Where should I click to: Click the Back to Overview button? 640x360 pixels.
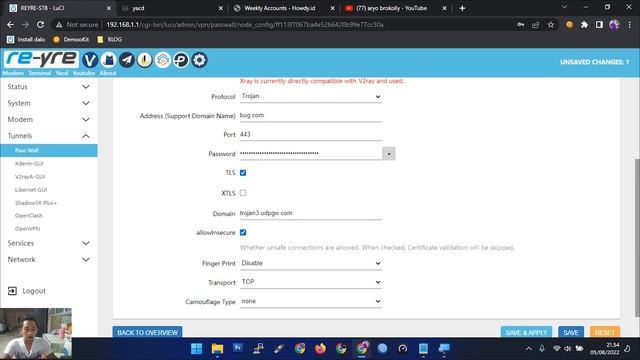[x=147, y=332]
